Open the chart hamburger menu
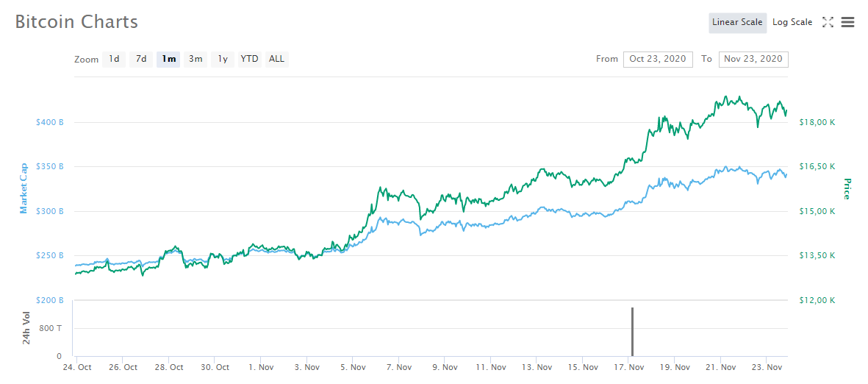The width and height of the screenshot is (868, 384). click(847, 22)
